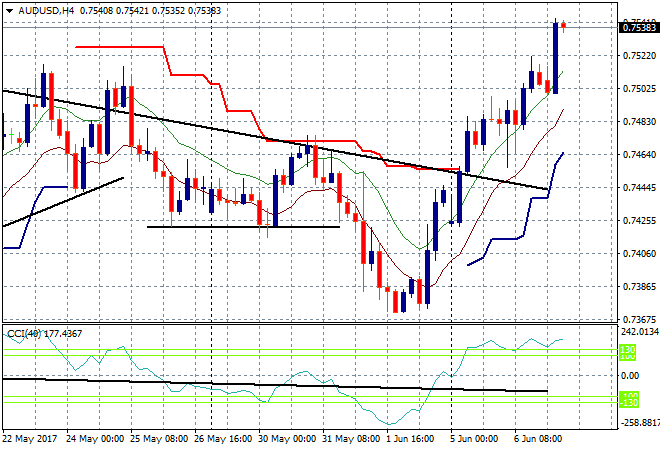Image resolution: width=660 pixels, height=450 pixels.
Task: Click the 0.73865 price axis label
Action: coord(639,287)
